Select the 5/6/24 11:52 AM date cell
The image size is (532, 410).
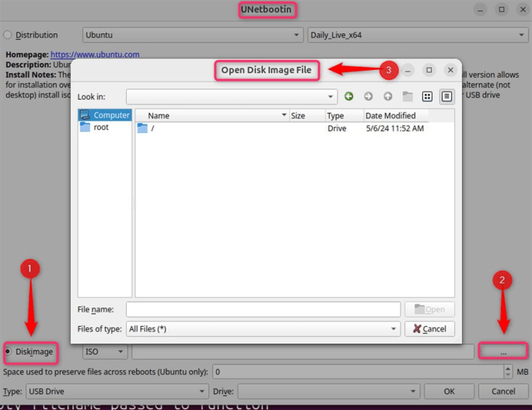pyautogui.click(x=395, y=128)
